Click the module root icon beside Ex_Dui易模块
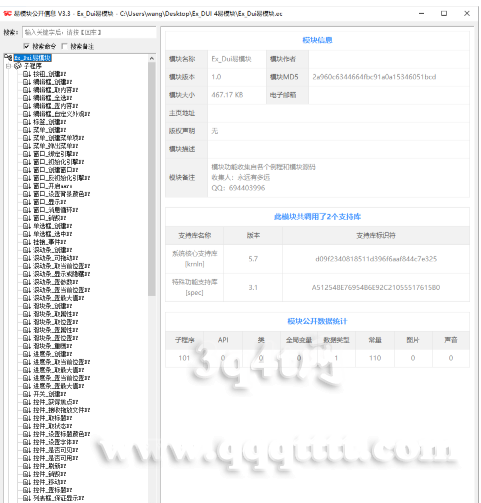This screenshot has height=503, width=481. 8,58
